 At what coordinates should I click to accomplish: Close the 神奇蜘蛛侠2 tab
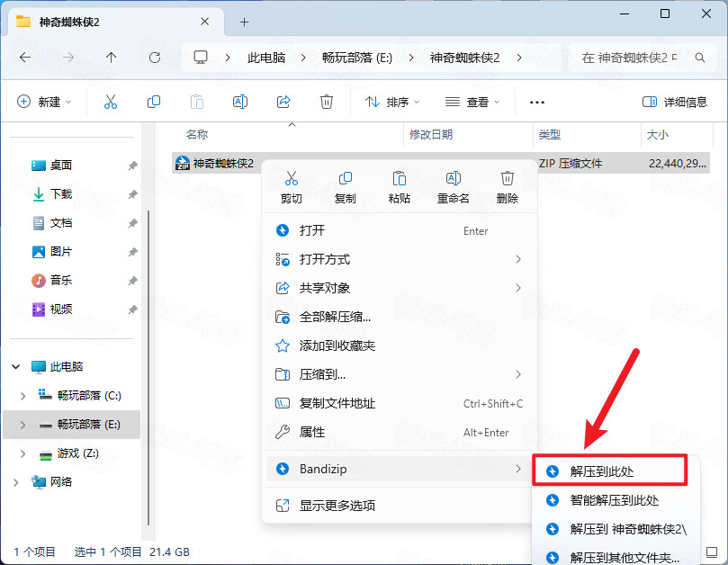pos(205,22)
